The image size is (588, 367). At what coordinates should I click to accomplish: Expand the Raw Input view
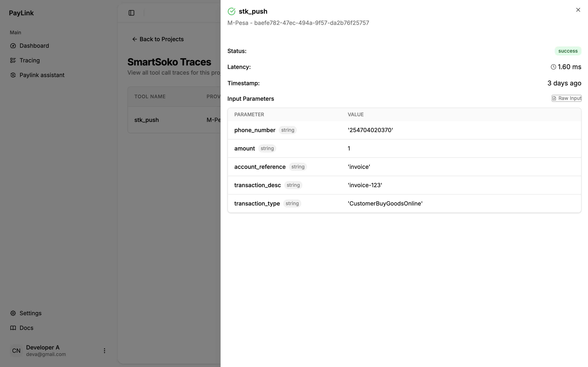[x=567, y=98]
